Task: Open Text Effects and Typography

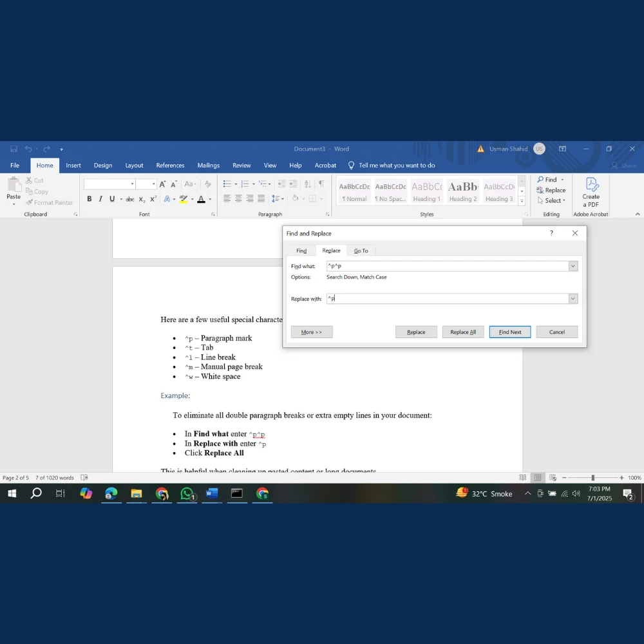Action: click(x=167, y=199)
